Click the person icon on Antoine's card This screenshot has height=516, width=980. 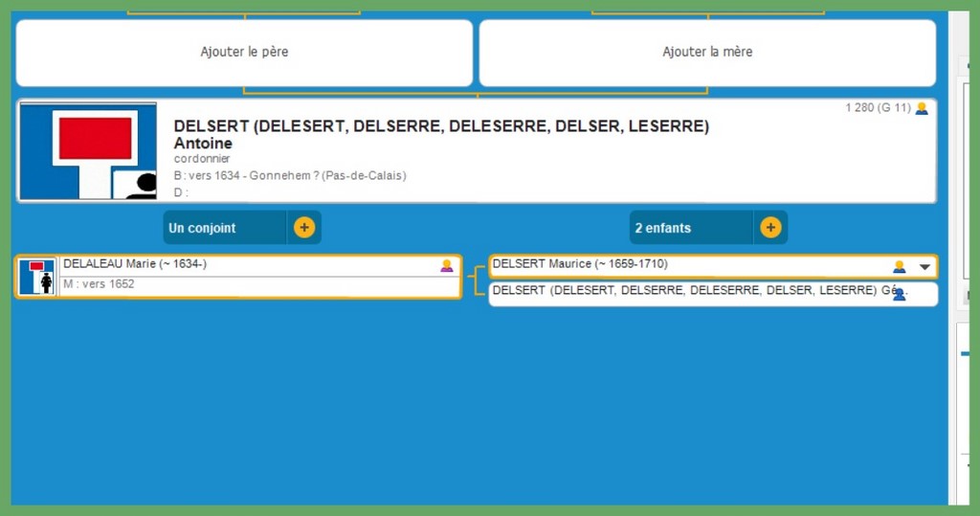click(x=921, y=108)
